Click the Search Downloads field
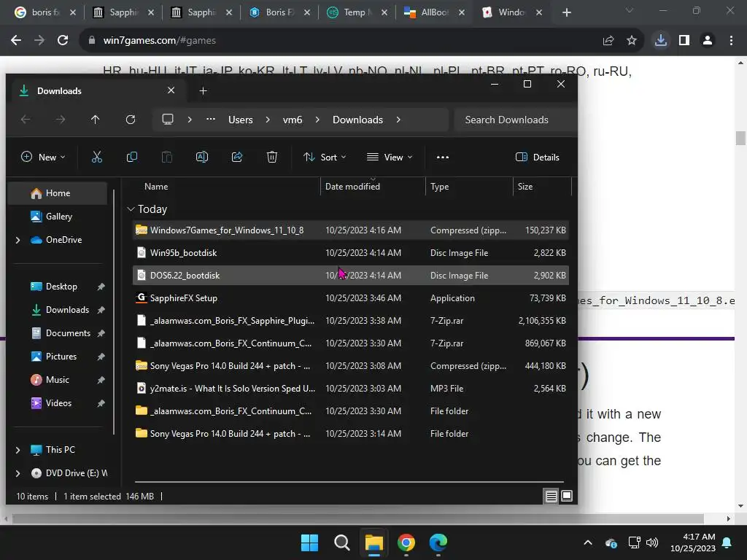747x560 pixels. pos(514,120)
